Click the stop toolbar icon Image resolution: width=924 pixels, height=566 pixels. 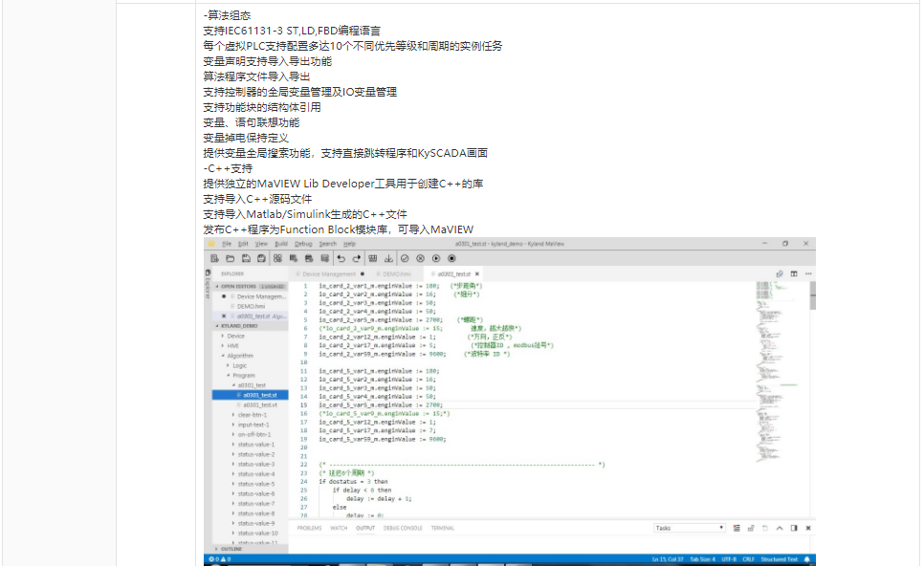click(451, 258)
